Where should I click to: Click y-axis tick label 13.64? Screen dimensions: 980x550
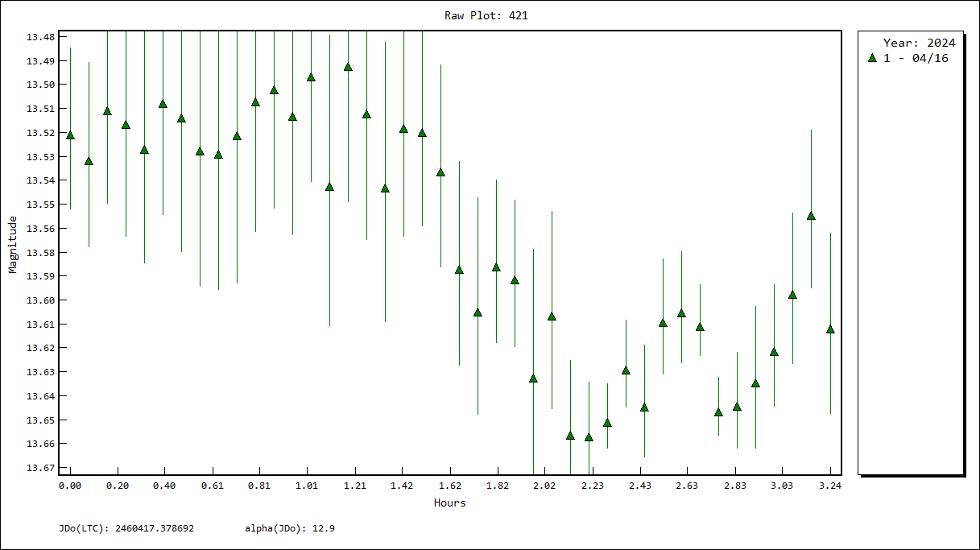(x=40, y=396)
